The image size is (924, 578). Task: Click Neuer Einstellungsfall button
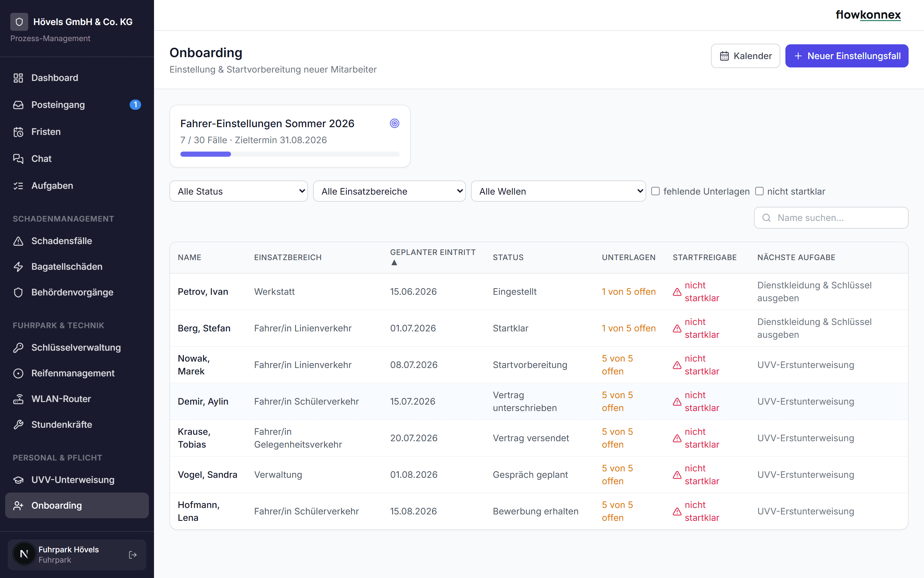point(846,56)
